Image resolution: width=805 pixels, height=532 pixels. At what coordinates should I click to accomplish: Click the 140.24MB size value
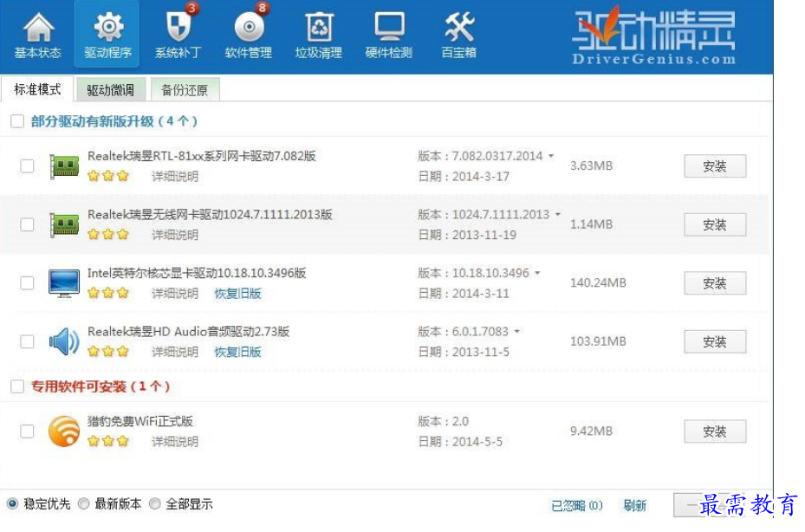[x=598, y=282]
